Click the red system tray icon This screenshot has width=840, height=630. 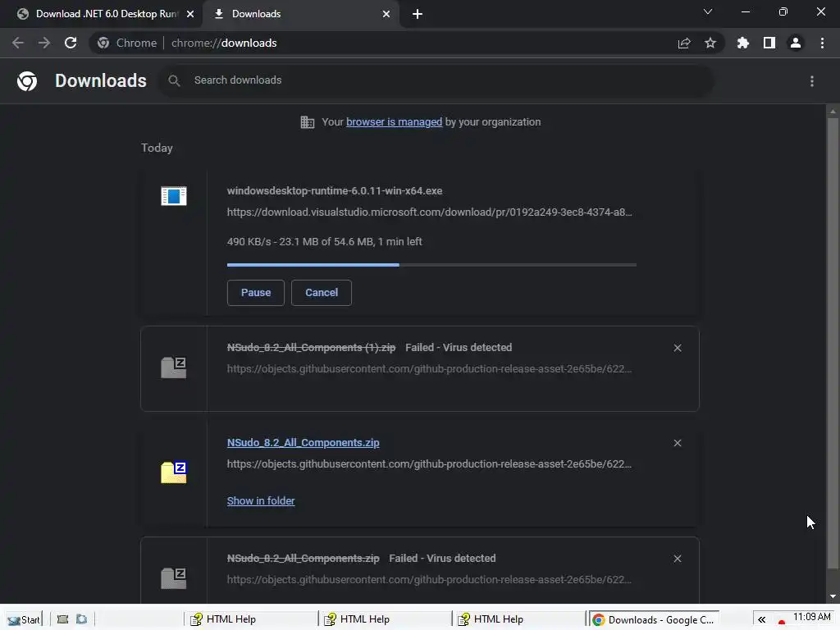[x=782, y=622]
